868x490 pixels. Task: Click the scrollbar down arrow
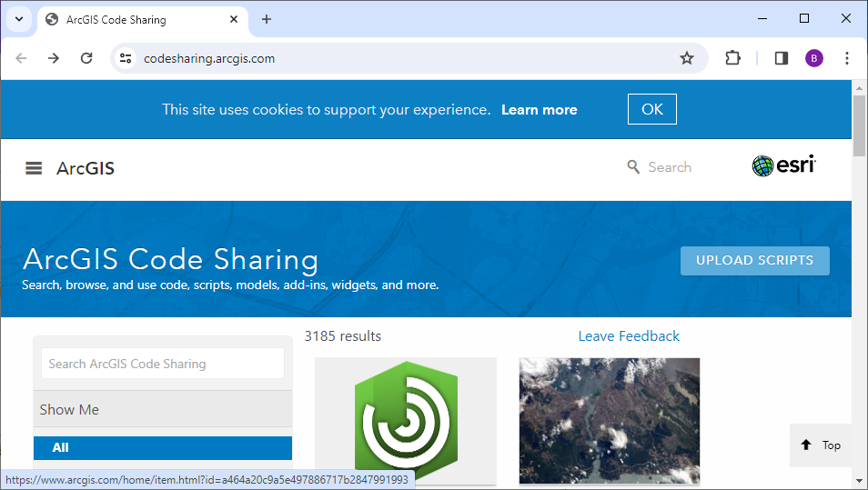pos(859,481)
